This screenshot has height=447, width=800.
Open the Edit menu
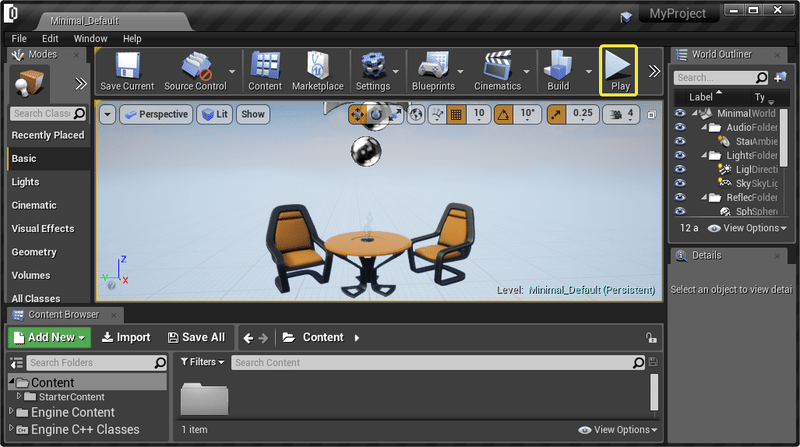pos(50,38)
